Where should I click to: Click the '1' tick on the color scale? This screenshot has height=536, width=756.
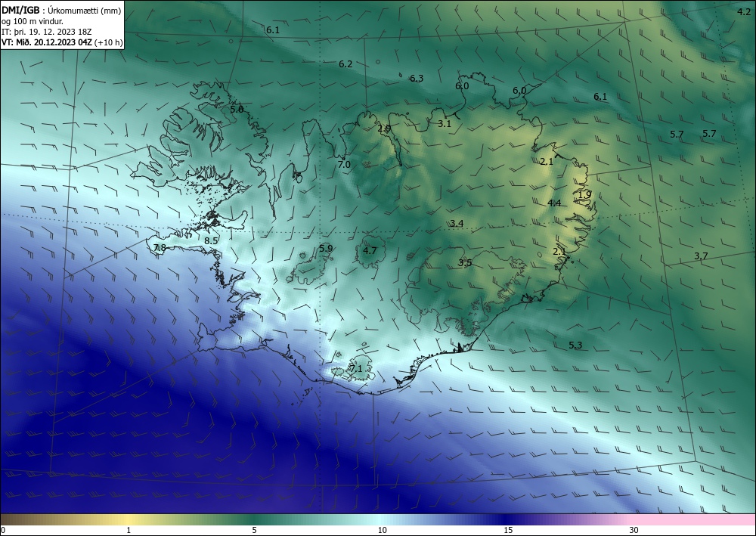click(x=129, y=530)
